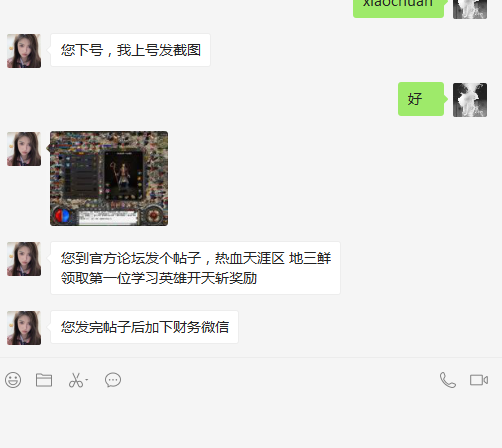Click contact avatar beside 官方论坛 message
Screen dimensions: 502x448
click(24, 259)
